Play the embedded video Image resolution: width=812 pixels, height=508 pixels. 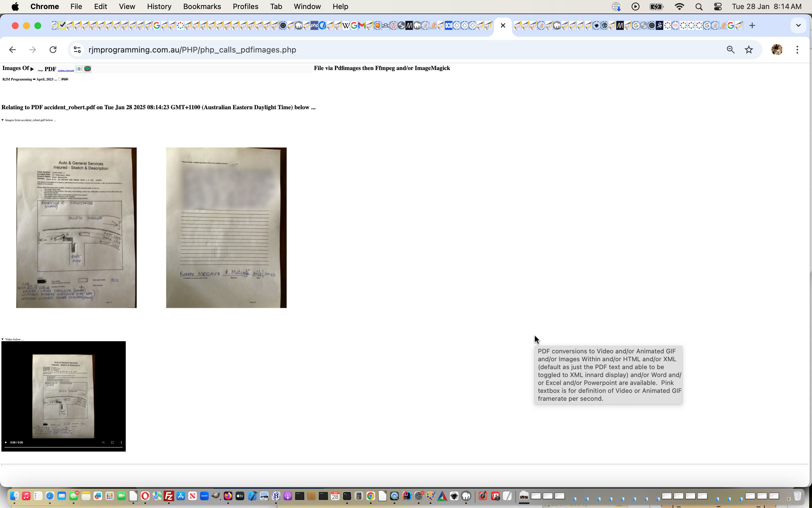click(6, 442)
